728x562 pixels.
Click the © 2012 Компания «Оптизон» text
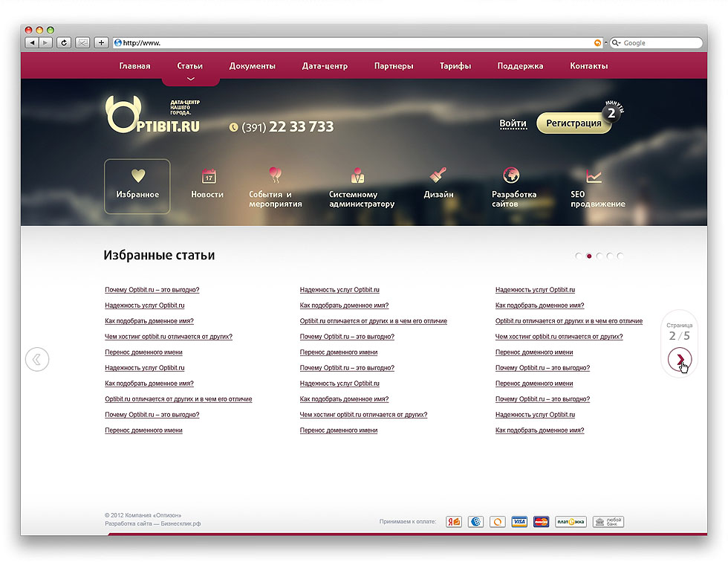pos(143,516)
